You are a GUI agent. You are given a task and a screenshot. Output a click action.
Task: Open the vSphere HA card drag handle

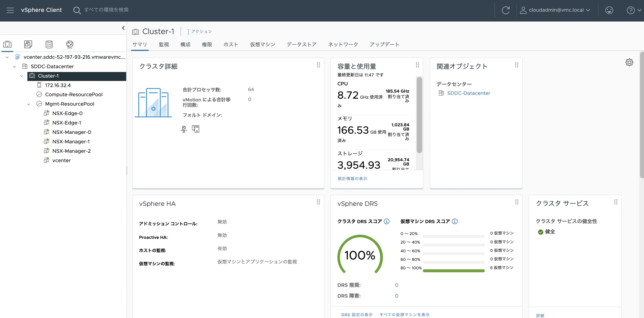click(318, 202)
